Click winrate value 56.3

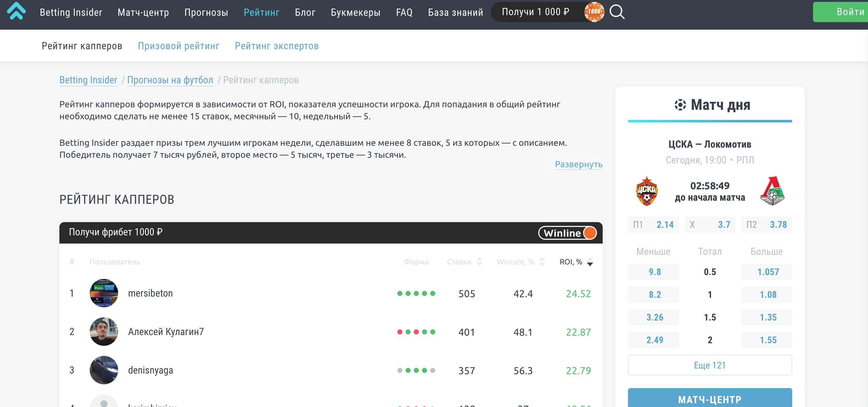[x=523, y=370]
